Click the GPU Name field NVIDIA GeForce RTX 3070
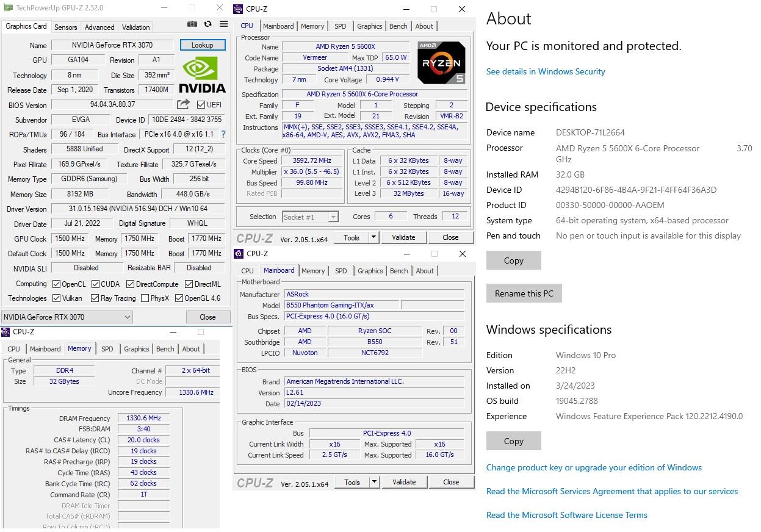The image size is (761, 532). tap(112, 45)
